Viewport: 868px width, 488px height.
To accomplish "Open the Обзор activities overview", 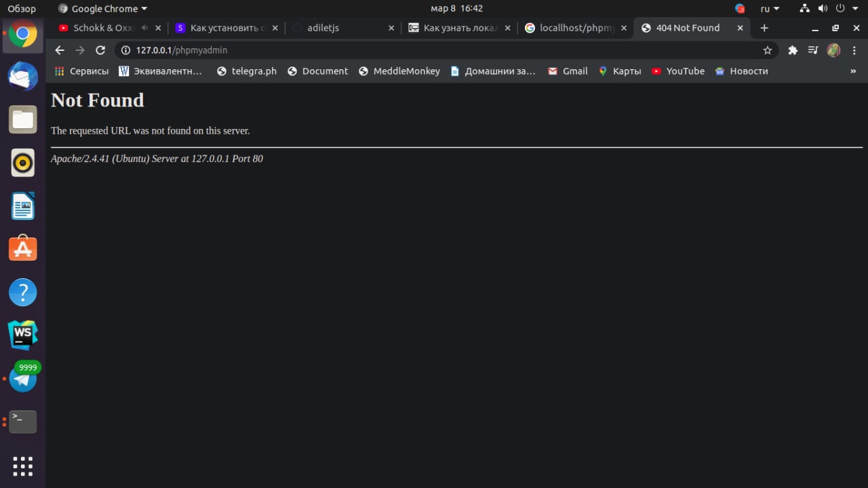I will point(22,9).
